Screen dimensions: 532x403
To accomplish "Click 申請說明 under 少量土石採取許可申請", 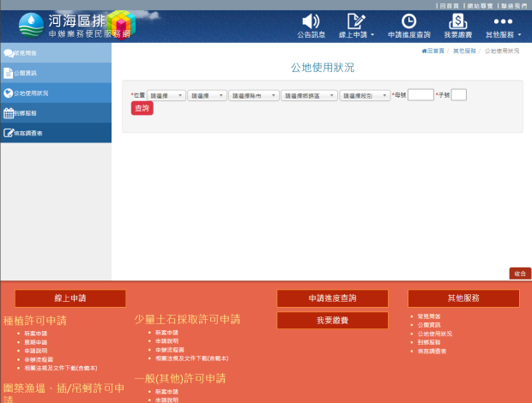I will coord(166,341).
